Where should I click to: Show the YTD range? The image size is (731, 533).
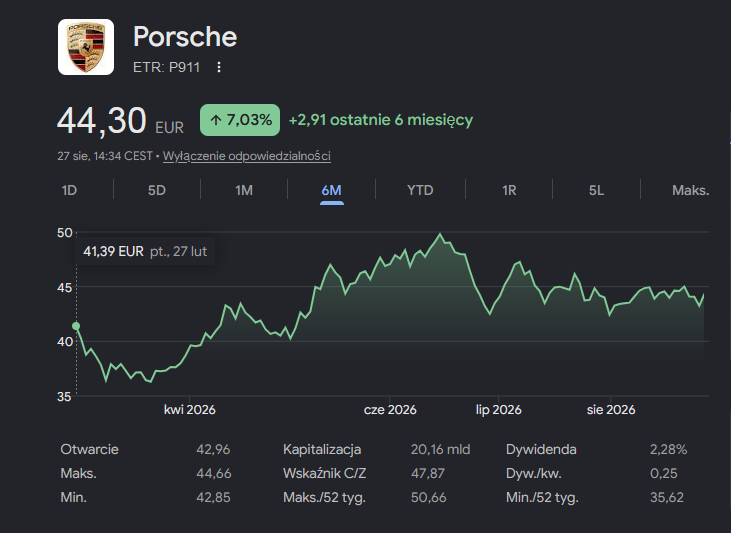point(420,190)
